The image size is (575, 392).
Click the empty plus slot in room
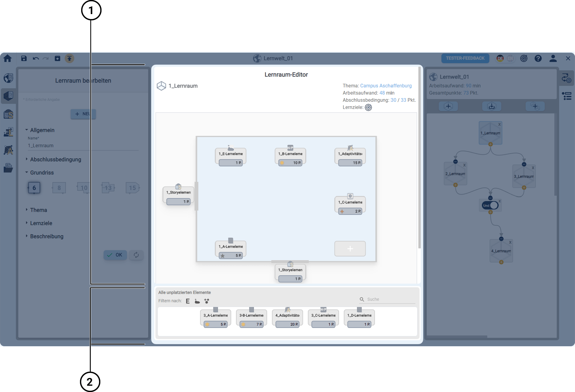point(350,249)
